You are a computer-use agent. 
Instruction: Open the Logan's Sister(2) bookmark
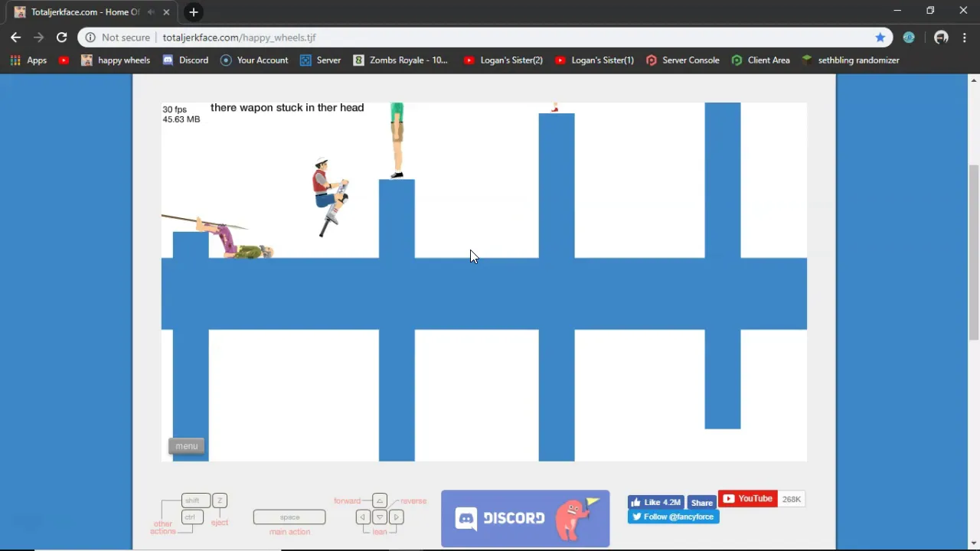tap(503, 60)
